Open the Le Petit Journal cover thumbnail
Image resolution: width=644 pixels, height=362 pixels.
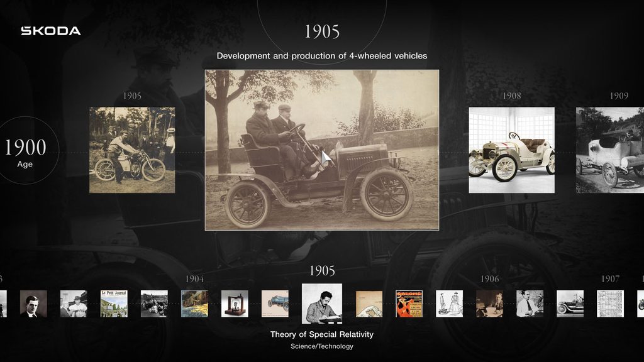(x=114, y=304)
